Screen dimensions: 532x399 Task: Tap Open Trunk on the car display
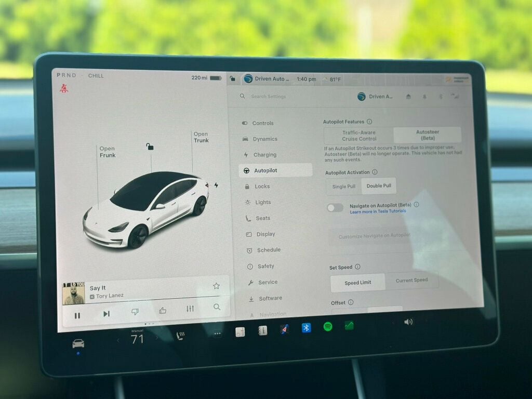click(x=201, y=137)
